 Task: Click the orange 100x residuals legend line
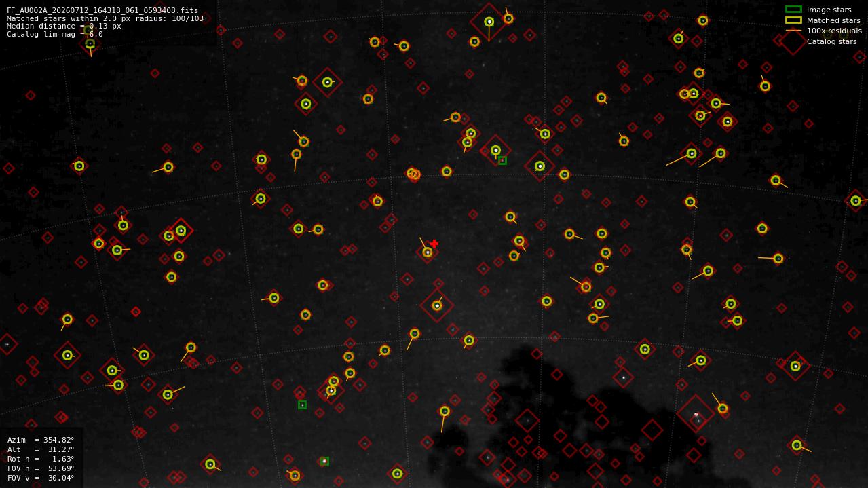coord(793,31)
